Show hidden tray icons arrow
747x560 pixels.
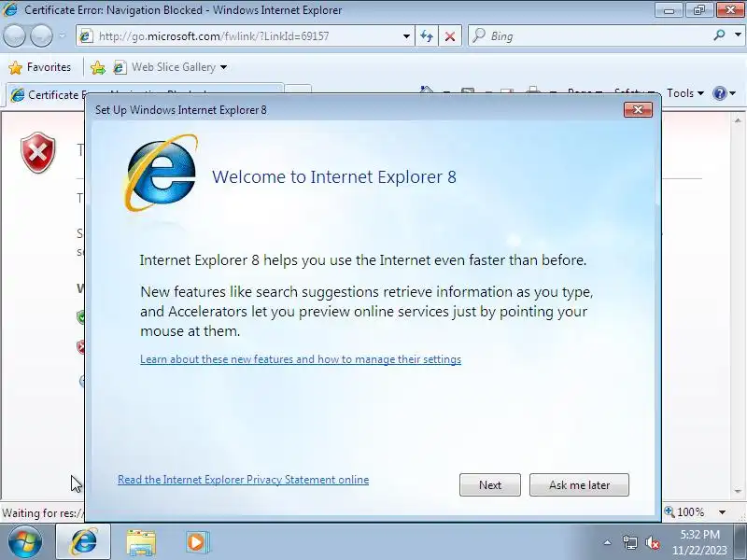click(x=608, y=542)
